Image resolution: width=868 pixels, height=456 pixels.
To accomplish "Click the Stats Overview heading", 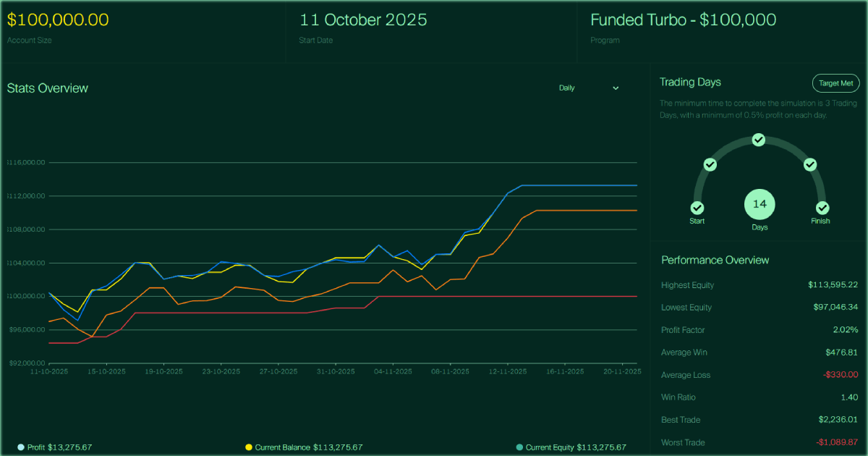I will pyautogui.click(x=48, y=88).
